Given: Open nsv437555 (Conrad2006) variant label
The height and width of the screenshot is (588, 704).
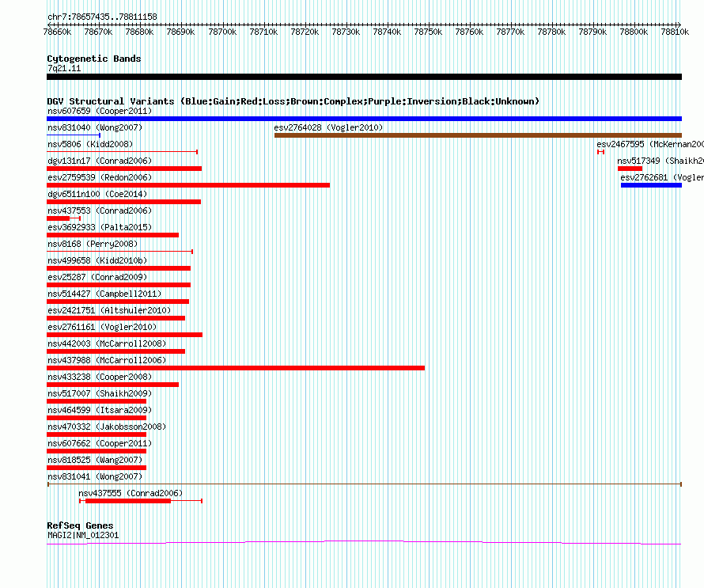Looking at the screenshot, I should coord(131,493).
